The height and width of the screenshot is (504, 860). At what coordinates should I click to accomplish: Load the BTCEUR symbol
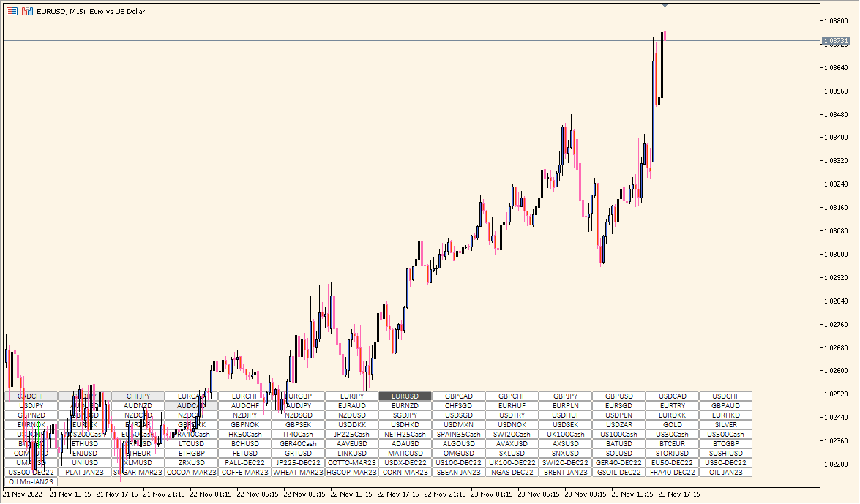tap(673, 444)
